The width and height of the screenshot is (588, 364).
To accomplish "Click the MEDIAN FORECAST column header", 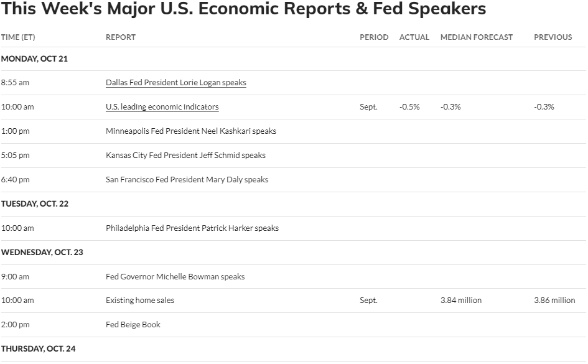I will tap(476, 37).
